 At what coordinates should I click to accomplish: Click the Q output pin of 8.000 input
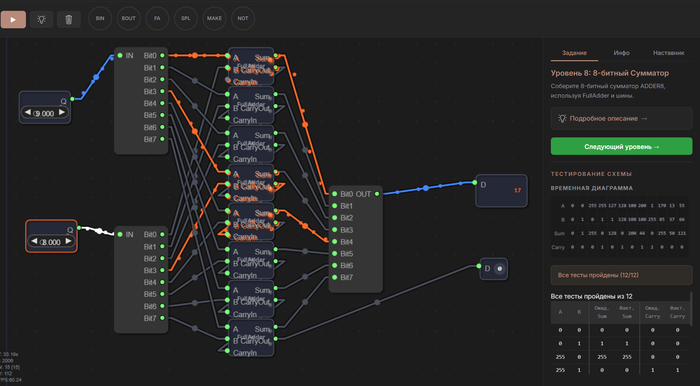tap(79, 228)
